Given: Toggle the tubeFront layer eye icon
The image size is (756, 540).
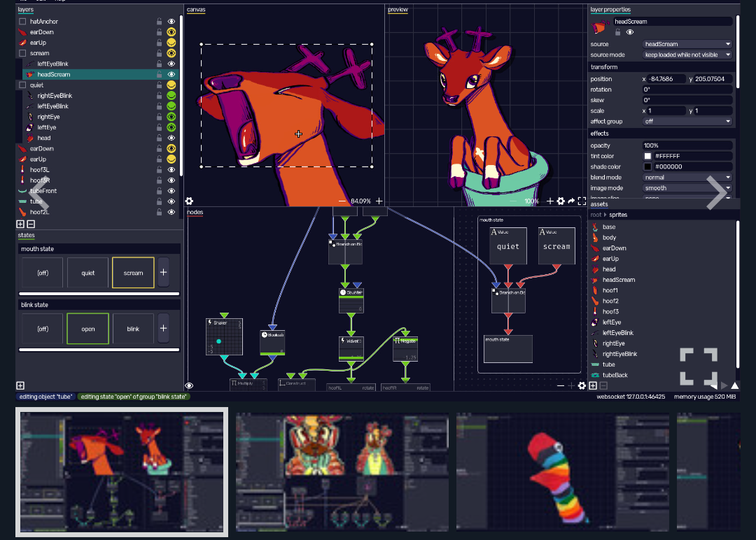Looking at the screenshot, I should click(171, 191).
